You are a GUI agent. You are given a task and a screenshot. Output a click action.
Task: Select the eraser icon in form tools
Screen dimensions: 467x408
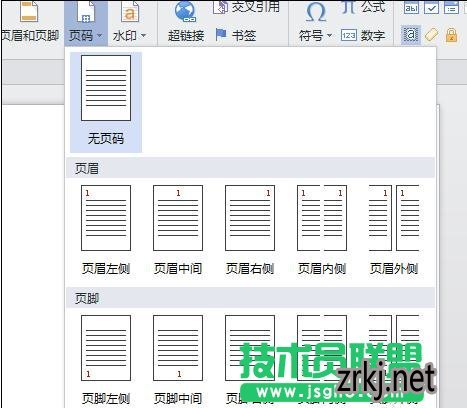(431, 35)
